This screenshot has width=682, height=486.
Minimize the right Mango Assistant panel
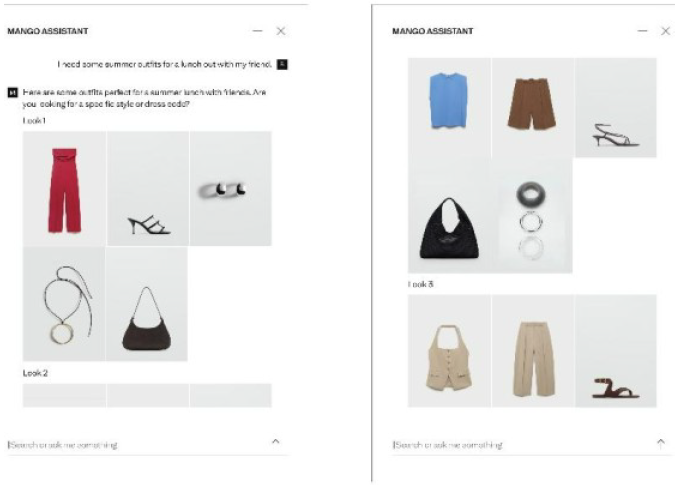pyautogui.click(x=642, y=31)
